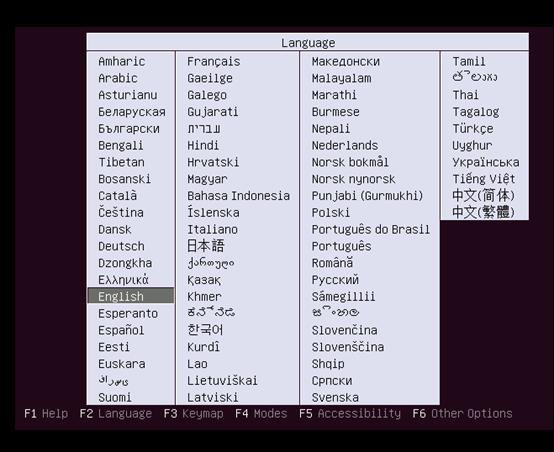The image size is (554, 452).
Task: Pick Svenska language
Action: pos(335,397)
